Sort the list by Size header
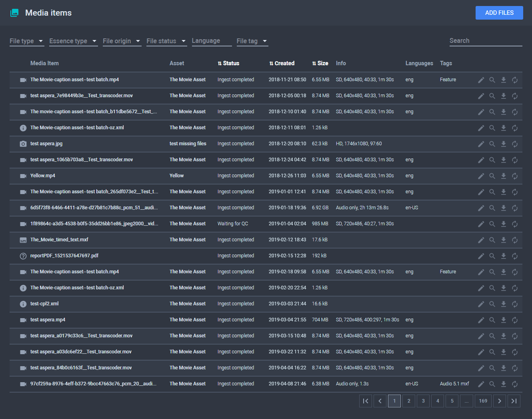 (320, 63)
